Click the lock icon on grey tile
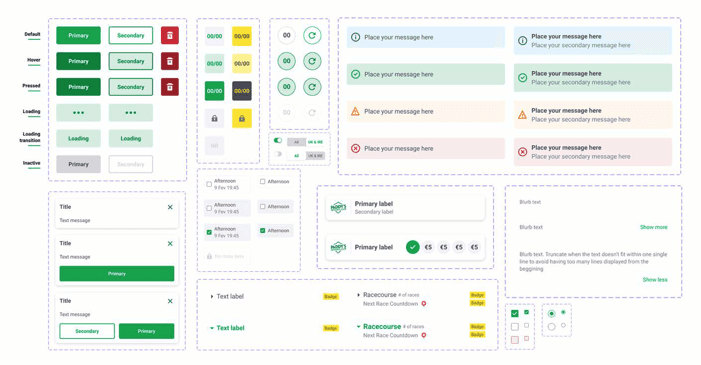701x365 pixels. click(215, 119)
